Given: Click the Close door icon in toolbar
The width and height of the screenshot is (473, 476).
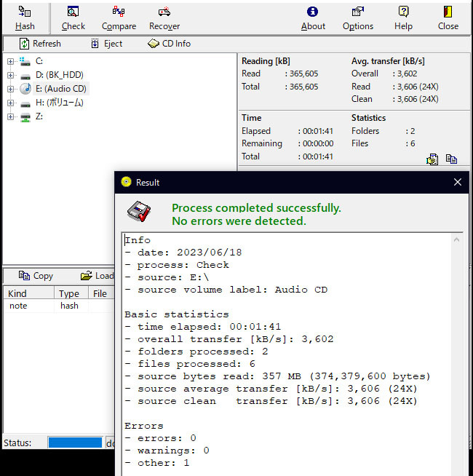Looking at the screenshot, I should tap(448, 12).
